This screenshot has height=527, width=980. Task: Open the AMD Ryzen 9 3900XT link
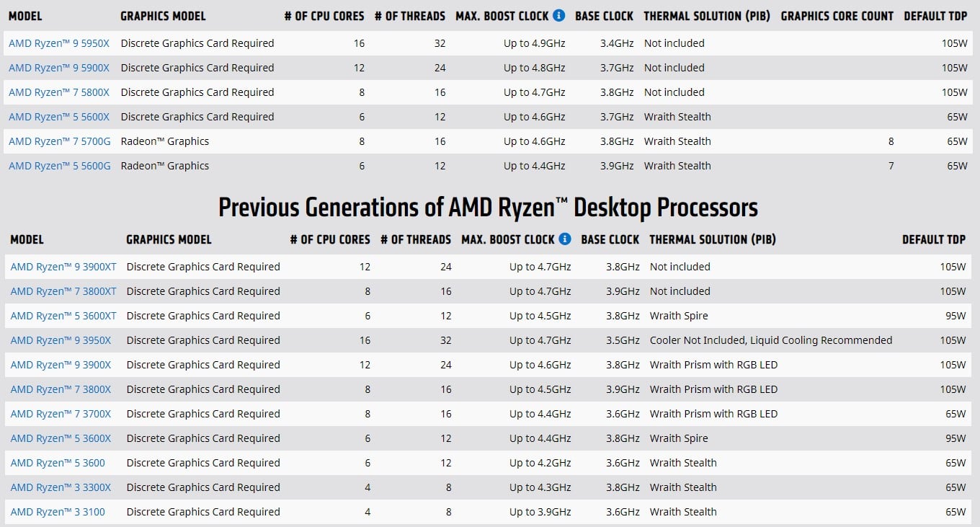63,267
